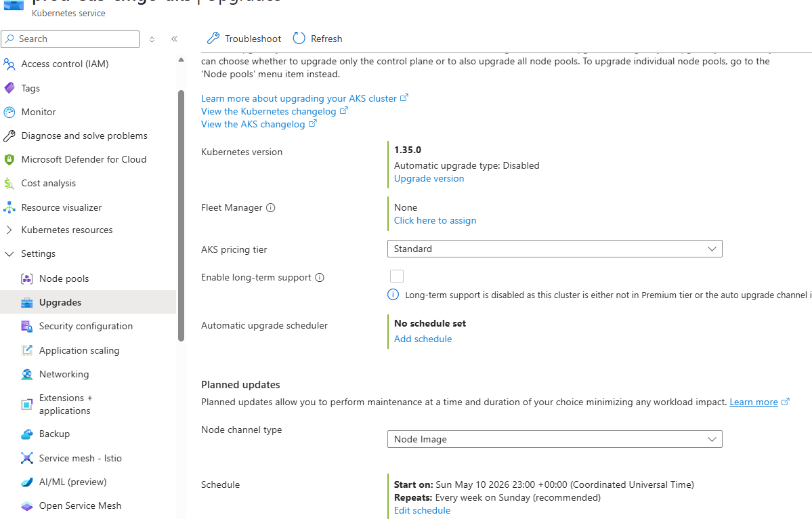Click the Resource visualizer icon
This screenshot has height=519, width=812.
click(9, 208)
